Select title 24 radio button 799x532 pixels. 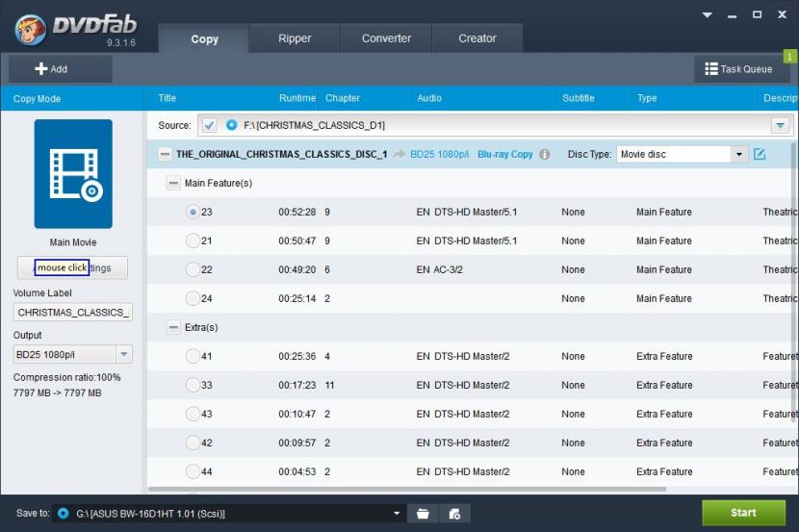tap(193, 298)
